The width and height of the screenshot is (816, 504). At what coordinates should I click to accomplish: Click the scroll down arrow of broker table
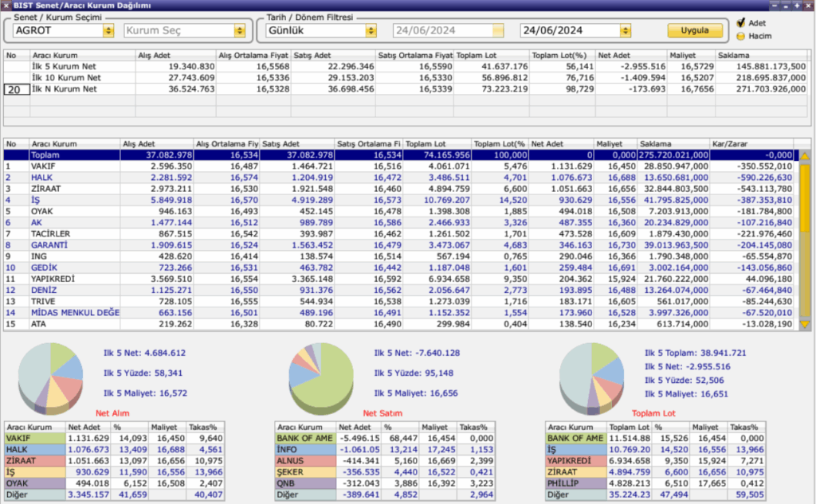[x=805, y=324]
